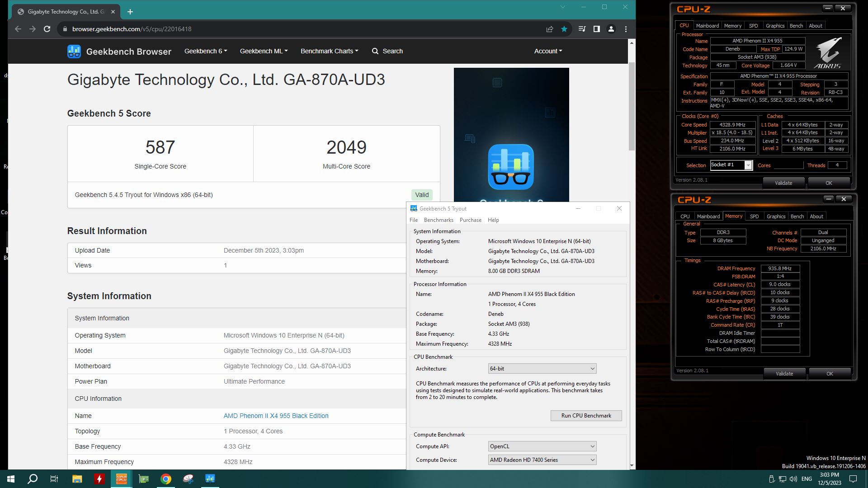Open a new browser tab with plus icon
868x488 pixels.
[130, 12]
